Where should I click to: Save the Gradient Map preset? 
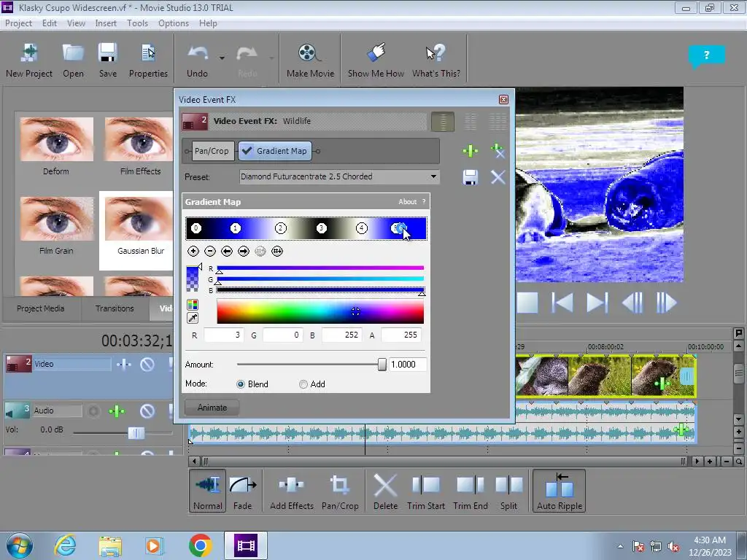click(x=471, y=177)
